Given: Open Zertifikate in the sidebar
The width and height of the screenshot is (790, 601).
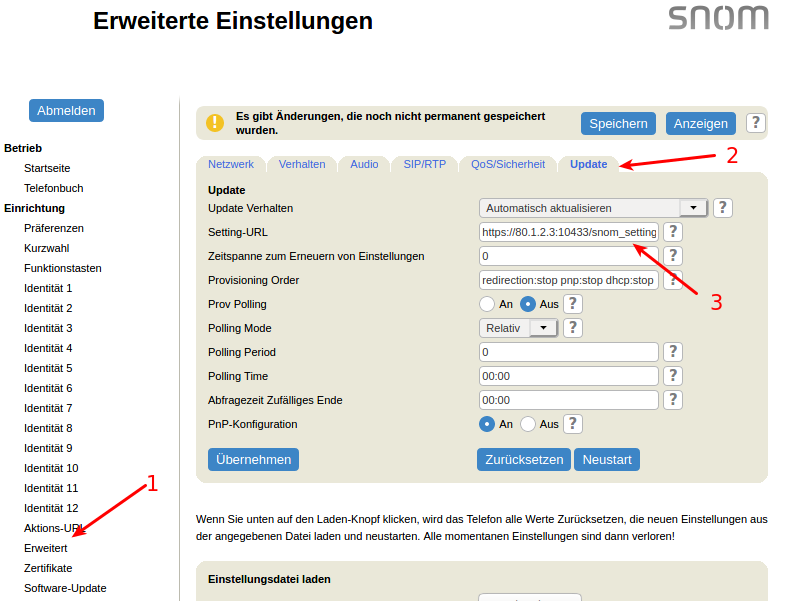Looking at the screenshot, I should tap(48, 568).
